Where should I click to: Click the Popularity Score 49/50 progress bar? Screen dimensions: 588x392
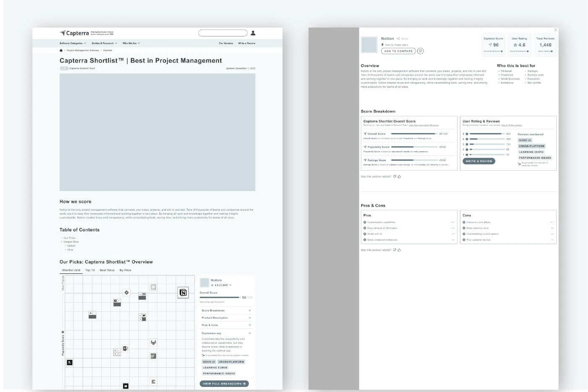[x=414, y=147]
